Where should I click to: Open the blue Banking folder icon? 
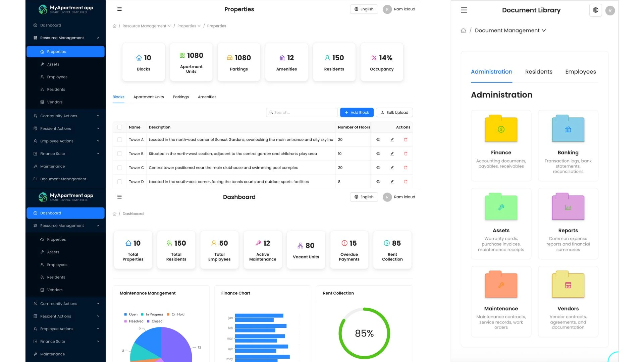[568, 129]
